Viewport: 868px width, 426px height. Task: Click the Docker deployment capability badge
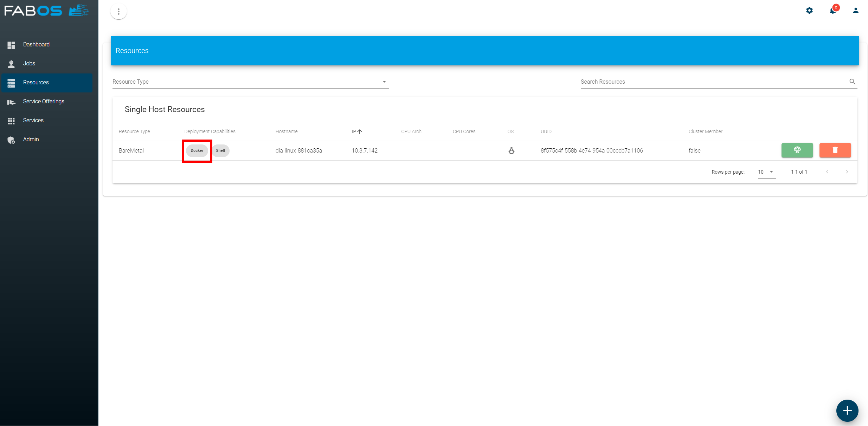point(197,150)
